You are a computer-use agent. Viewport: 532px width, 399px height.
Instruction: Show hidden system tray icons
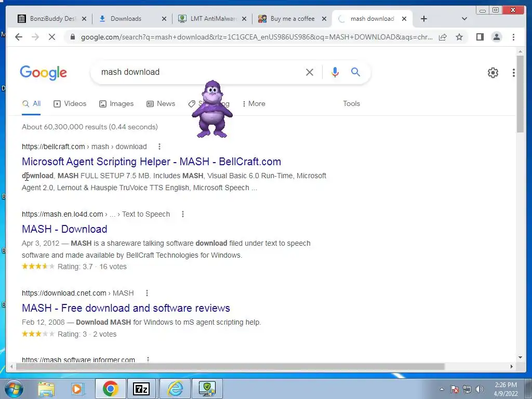coord(442,389)
